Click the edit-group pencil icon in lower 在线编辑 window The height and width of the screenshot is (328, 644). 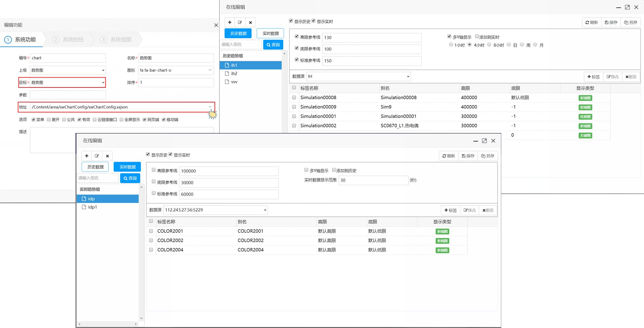click(97, 156)
